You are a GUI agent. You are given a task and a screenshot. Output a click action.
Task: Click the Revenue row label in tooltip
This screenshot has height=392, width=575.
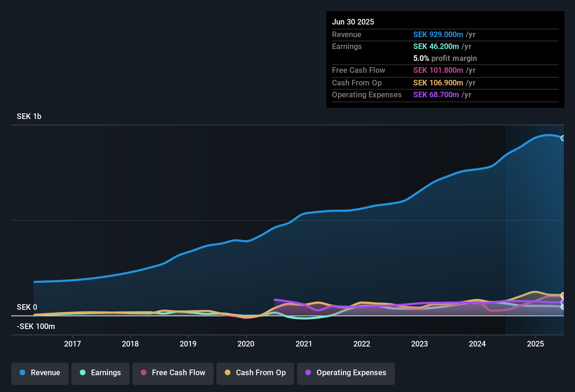(346, 34)
